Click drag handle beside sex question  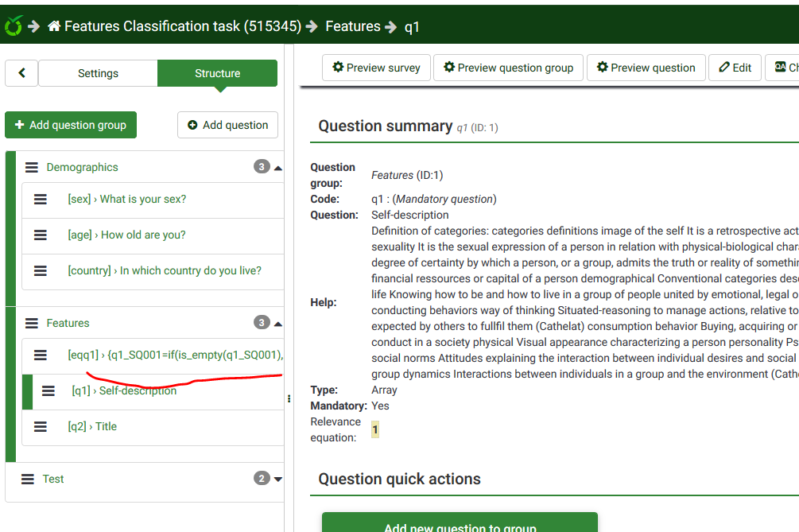click(x=41, y=200)
